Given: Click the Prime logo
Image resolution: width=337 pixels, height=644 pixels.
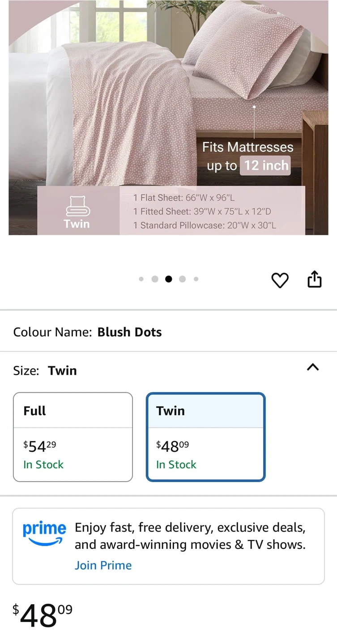Looking at the screenshot, I should [44, 534].
